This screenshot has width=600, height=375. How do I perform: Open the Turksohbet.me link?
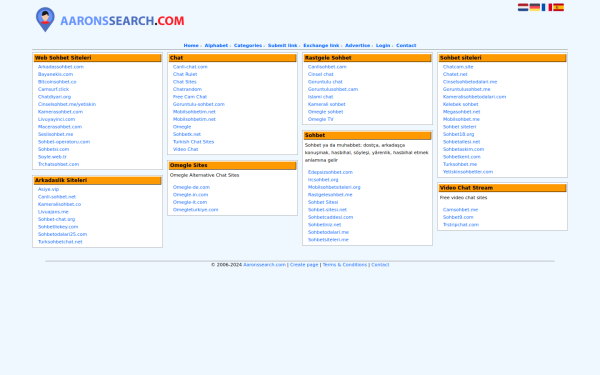[x=460, y=164]
